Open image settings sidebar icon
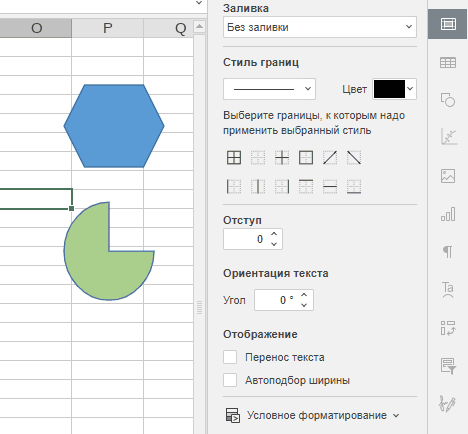 pos(448,176)
